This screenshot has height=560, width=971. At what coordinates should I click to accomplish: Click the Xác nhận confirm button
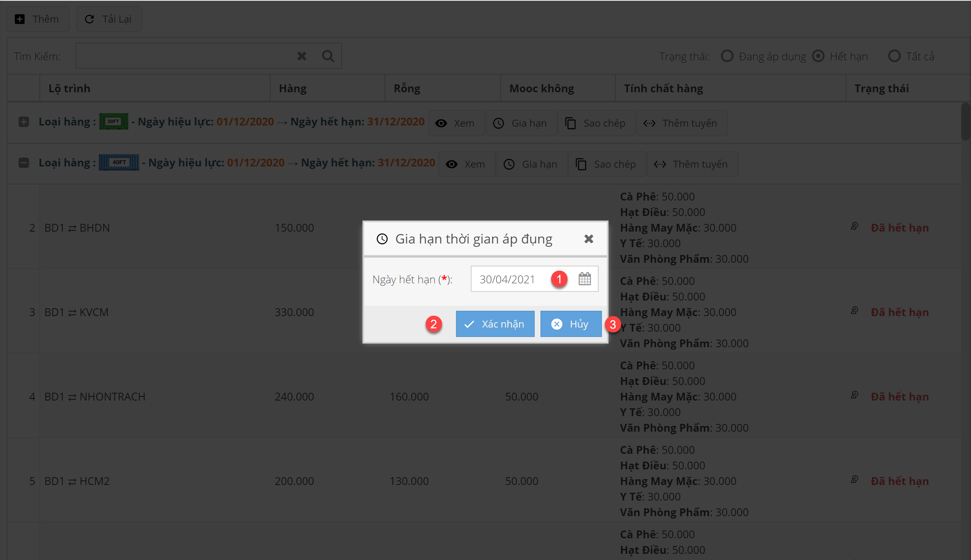(495, 324)
